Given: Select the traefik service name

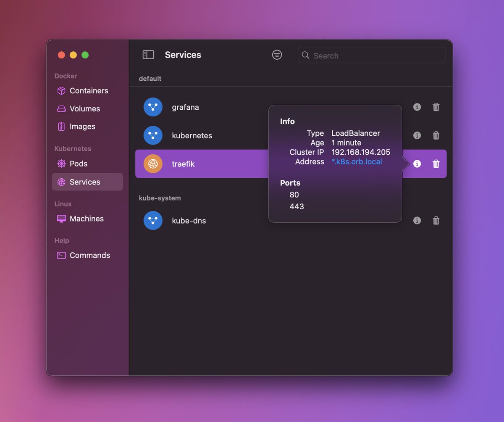Looking at the screenshot, I should [183, 164].
